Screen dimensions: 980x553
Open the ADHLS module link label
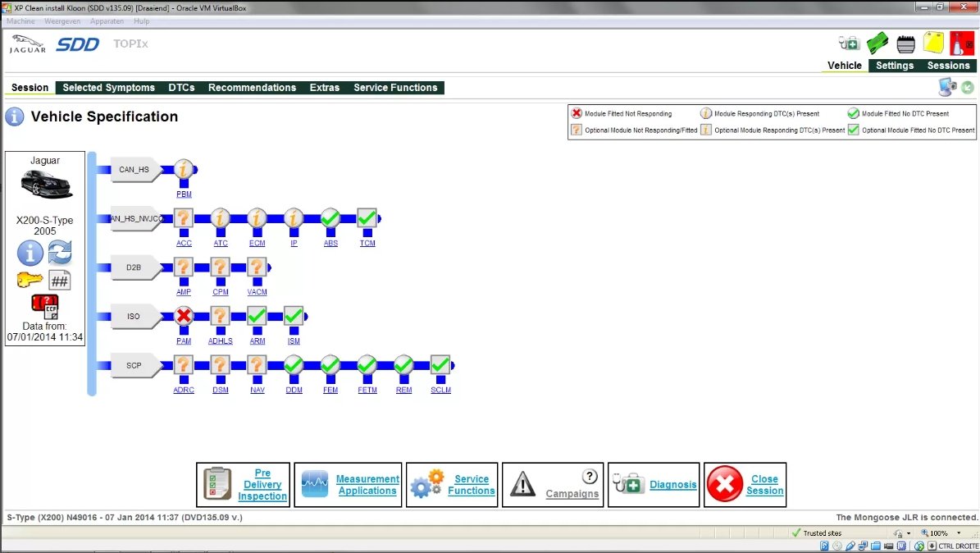[x=221, y=341]
